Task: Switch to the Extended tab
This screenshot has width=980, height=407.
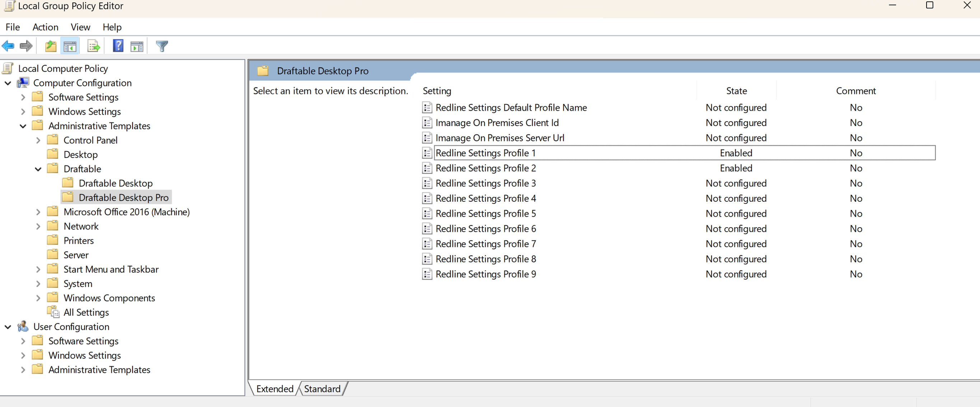Action: pos(275,389)
